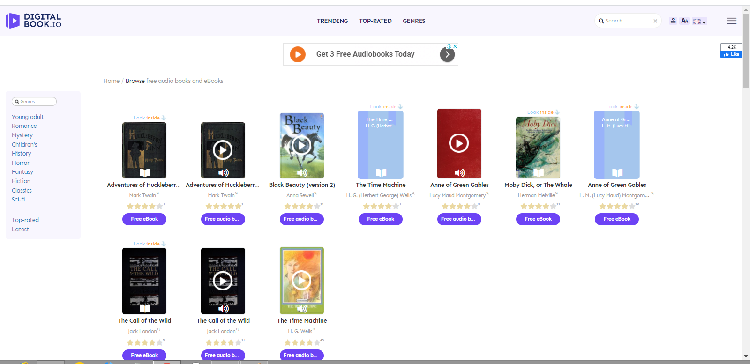This screenshot has width=750, height=364.
Task: Play the red Anne of Green Gables audiobook
Action: coord(459,143)
